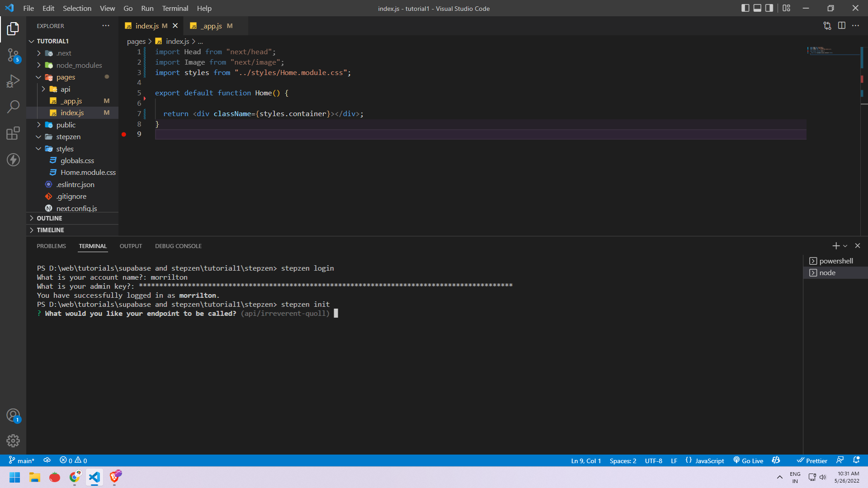Open the Extensions view
Screen dimensions: 868x488
coord(13,133)
